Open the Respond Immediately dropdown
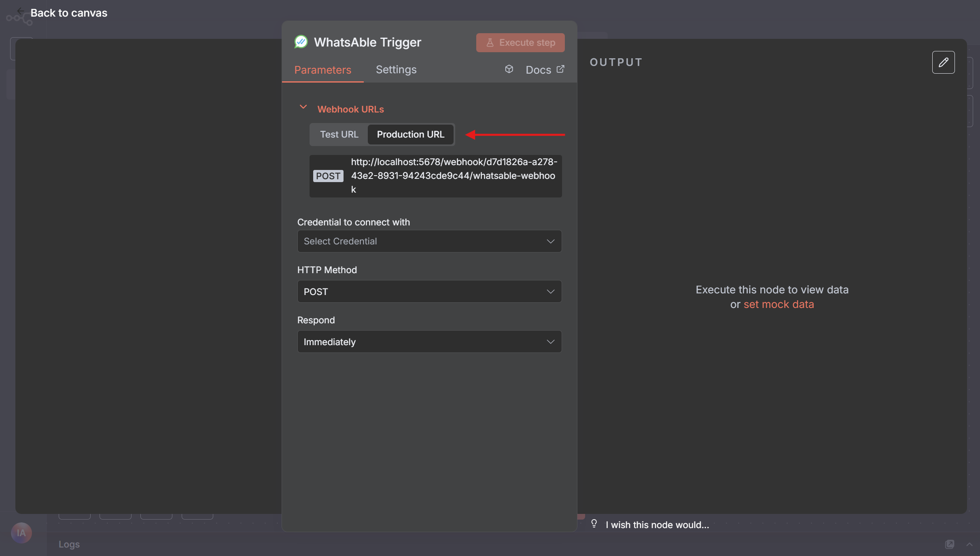980x556 pixels. (x=429, y=342)
